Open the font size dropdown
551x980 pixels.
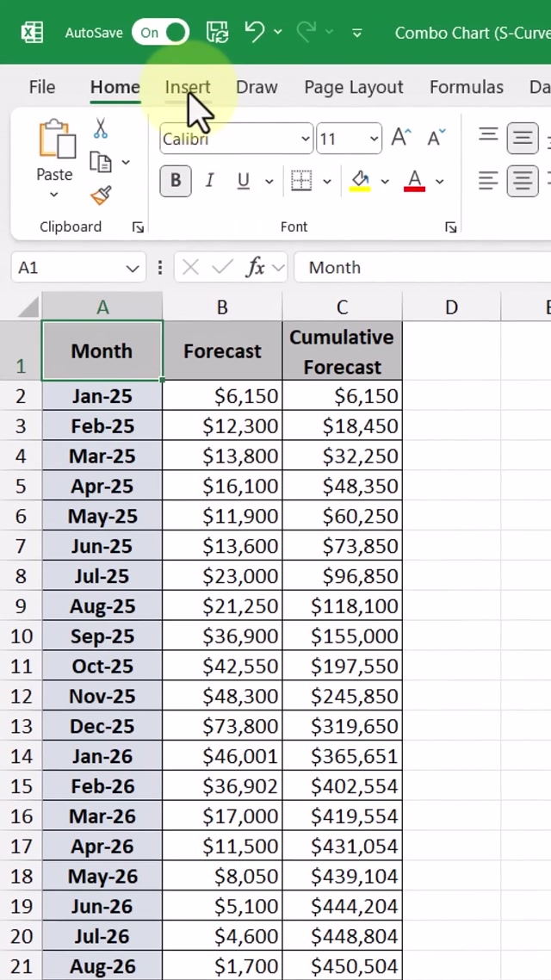(x=374, y=139)
